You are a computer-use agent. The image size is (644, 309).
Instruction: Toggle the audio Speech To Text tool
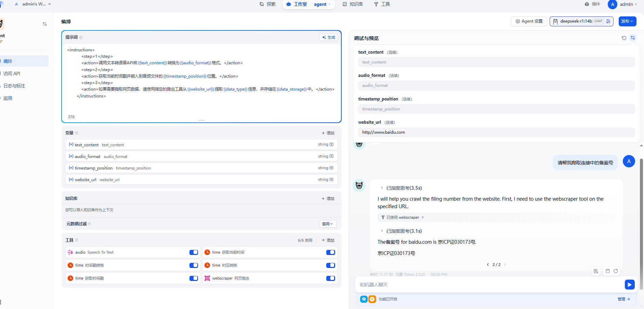point(194,252)
